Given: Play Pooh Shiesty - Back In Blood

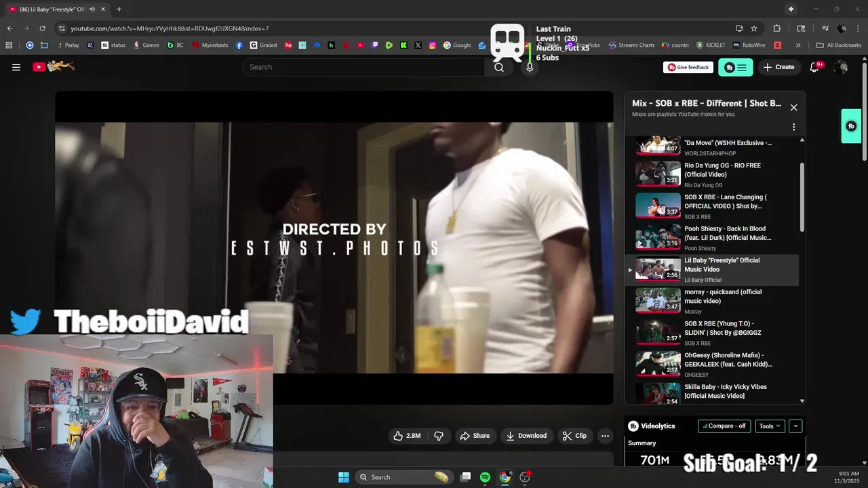Looking at the screenshot, I should click(717, 238).
